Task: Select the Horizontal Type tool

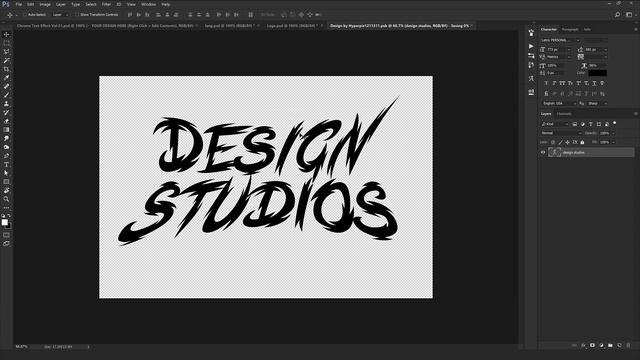Action: point(6,164)
